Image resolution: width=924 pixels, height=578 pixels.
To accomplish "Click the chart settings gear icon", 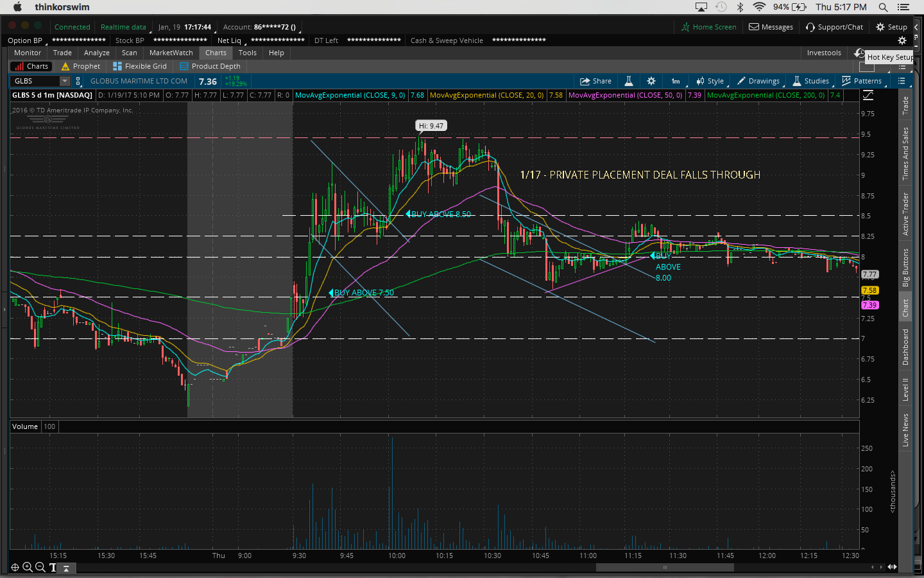I will coord(651,81).
